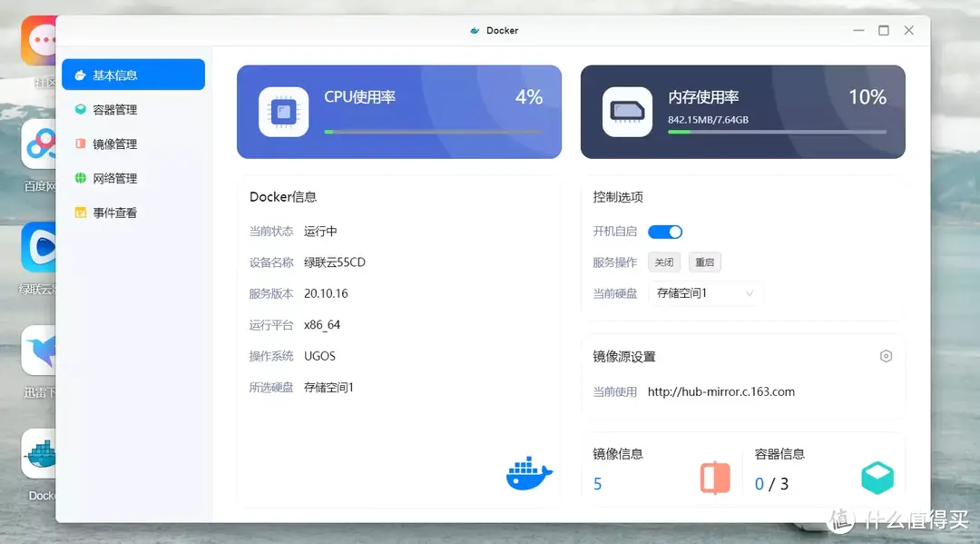
Task: Click the 842.15MB/7.64GB memory text
Action: pyautogui.click(x=708, y=120)
